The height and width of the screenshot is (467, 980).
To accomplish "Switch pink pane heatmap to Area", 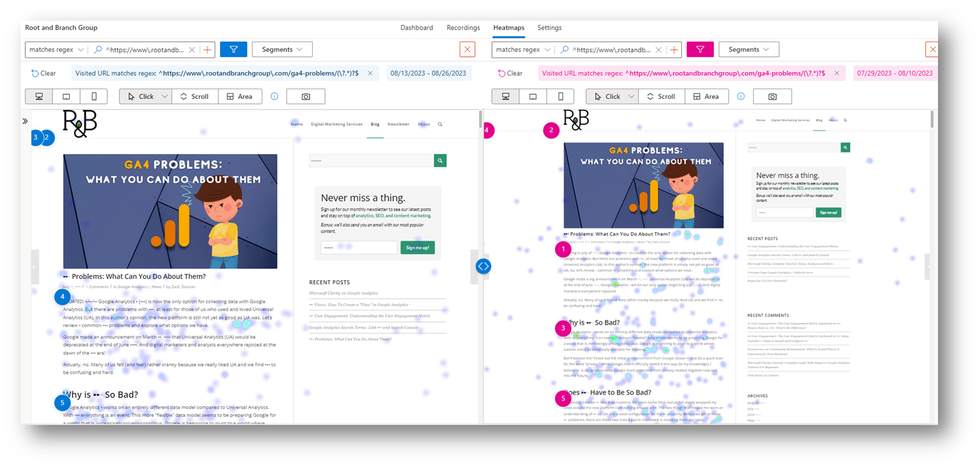I will click(707, 96).
